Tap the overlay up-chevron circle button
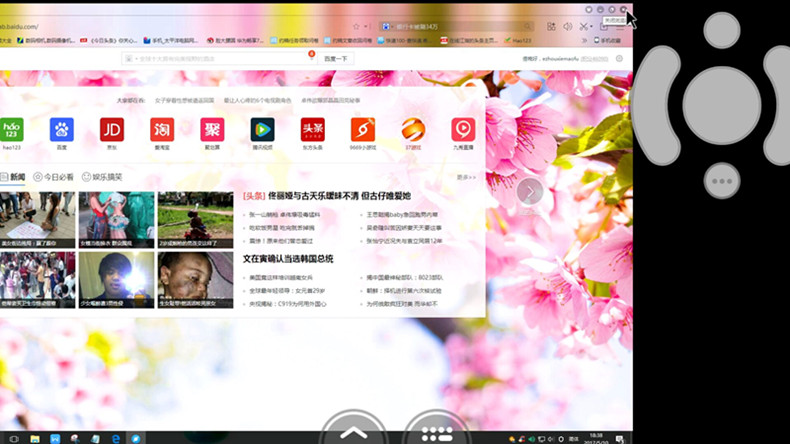790x444 pixels. click(x=353, y=427)
